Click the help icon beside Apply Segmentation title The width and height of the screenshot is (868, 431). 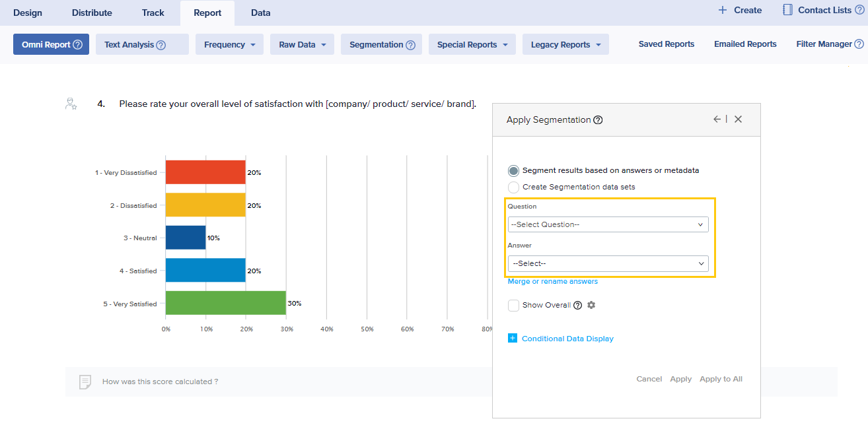click(x=598, y=120)
